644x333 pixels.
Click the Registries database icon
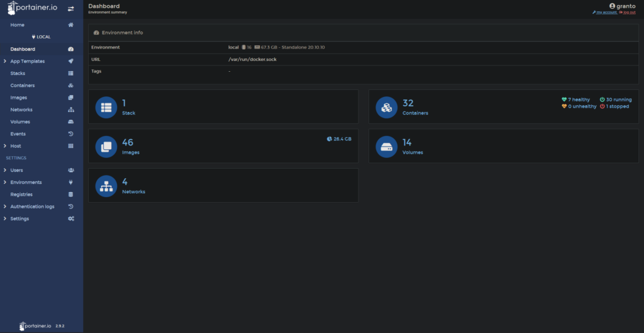71,195
